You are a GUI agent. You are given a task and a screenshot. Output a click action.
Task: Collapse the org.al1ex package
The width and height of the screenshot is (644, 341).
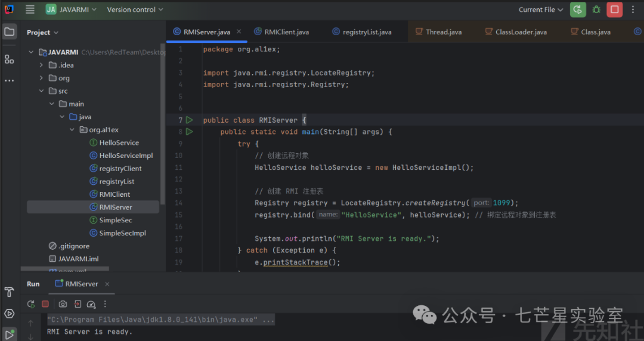[72, 130]
